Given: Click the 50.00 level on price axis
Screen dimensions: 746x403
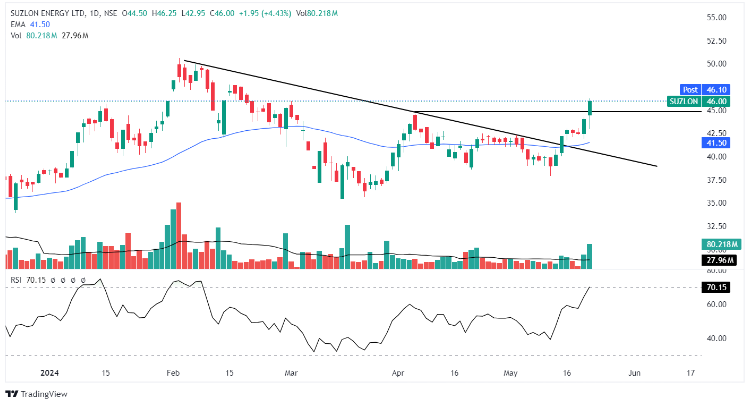Looking at the screenshot, I should pos(716,64).
